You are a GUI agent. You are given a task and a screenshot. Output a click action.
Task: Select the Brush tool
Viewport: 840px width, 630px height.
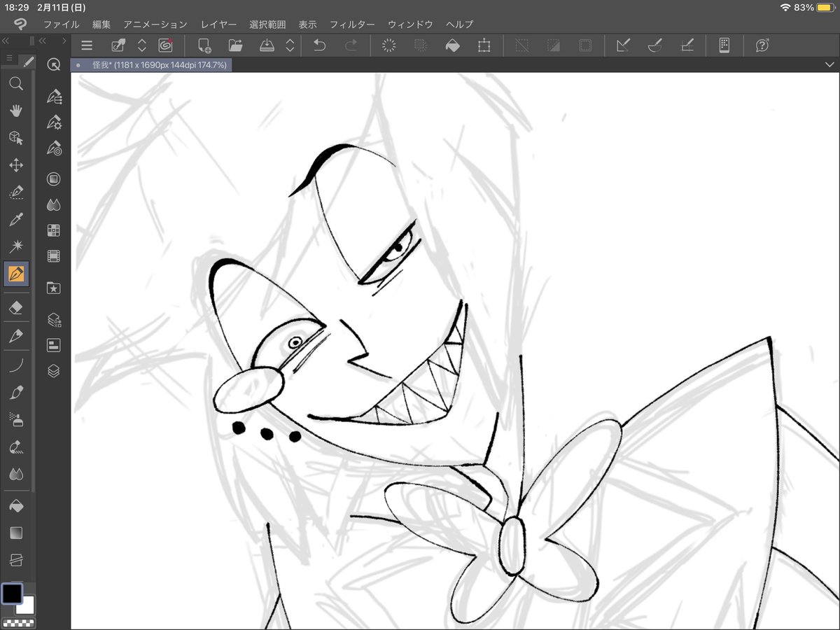coord(16,393)
